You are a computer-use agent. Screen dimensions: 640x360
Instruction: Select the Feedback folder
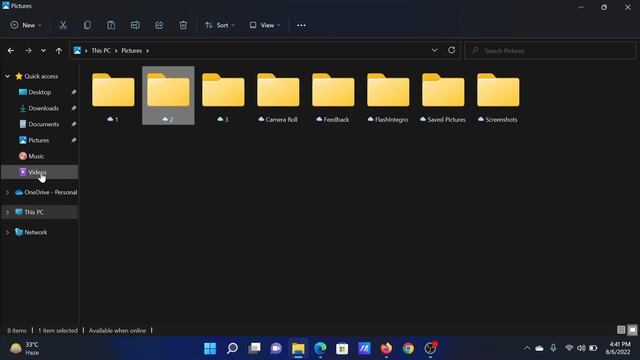click(x=333, y=96)
